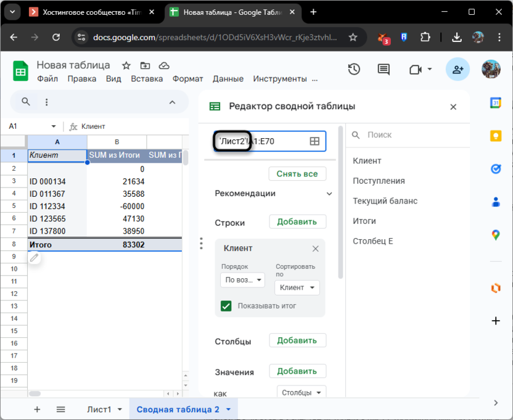This screenshot has height=420, width=513.
Task: Remove the Клиент row field
Action: pos(315,249)
